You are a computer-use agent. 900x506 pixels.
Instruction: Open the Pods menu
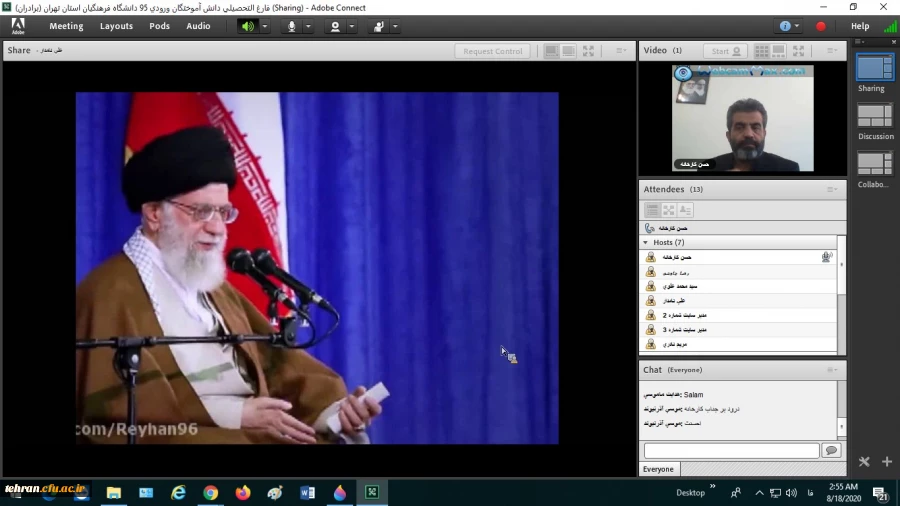[x=160, y=26]
